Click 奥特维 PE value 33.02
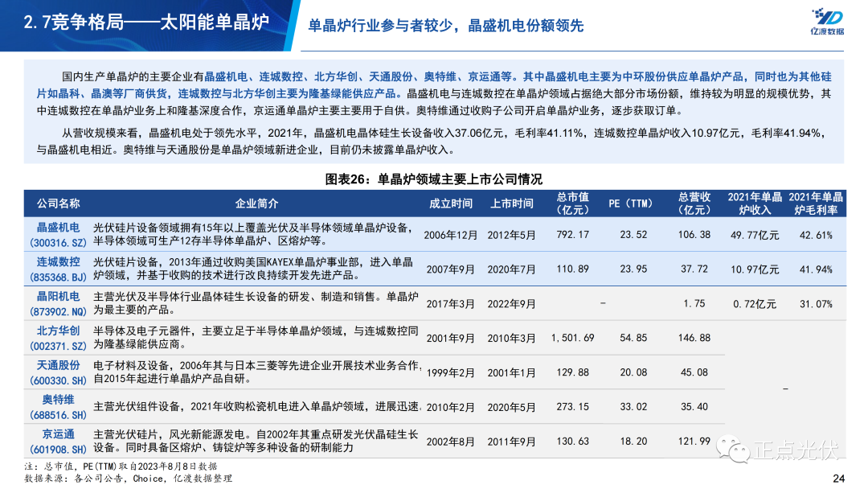The image size is (868, 489). click(633, 406)
